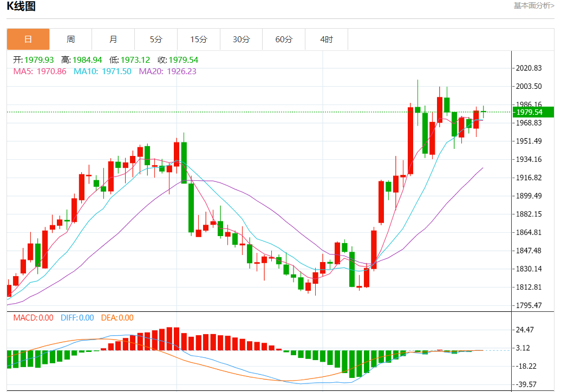Click the MA10: 1971.50 indicator label
The width and height of the screenshot is (561, 392).
[x=102, y=71]
